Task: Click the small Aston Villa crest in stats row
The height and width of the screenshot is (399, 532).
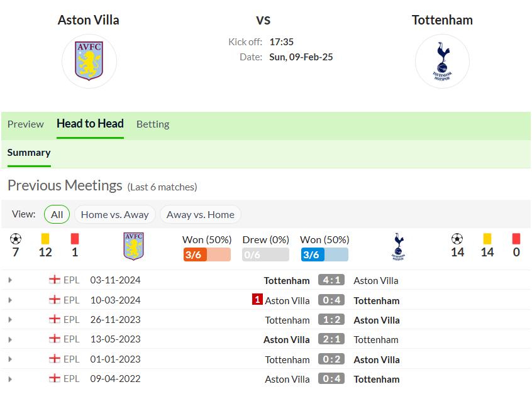Action: pos(134,246)
